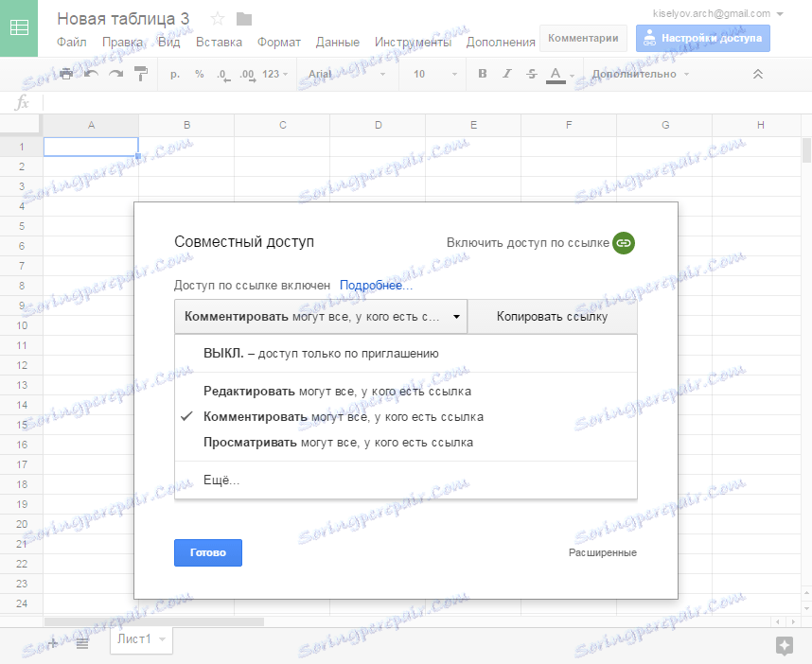Click the Копировать ссылку button
Screen dimensions: 812x664
[553, 317]
